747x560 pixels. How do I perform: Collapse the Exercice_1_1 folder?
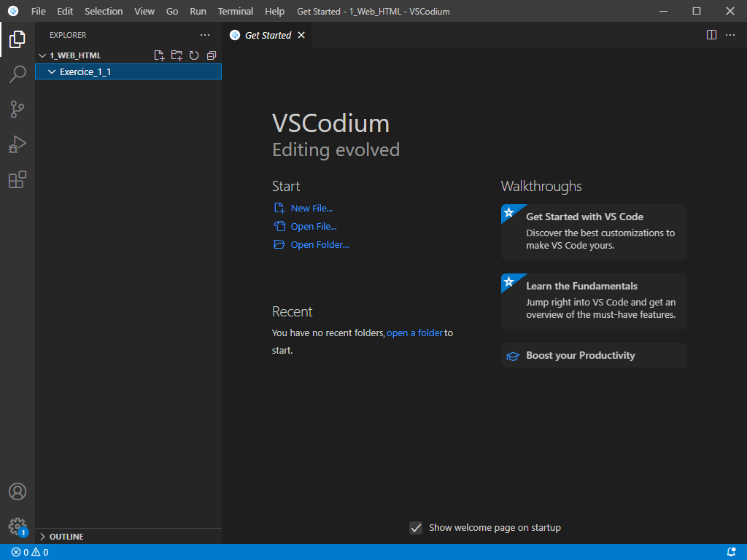(52, 72)
